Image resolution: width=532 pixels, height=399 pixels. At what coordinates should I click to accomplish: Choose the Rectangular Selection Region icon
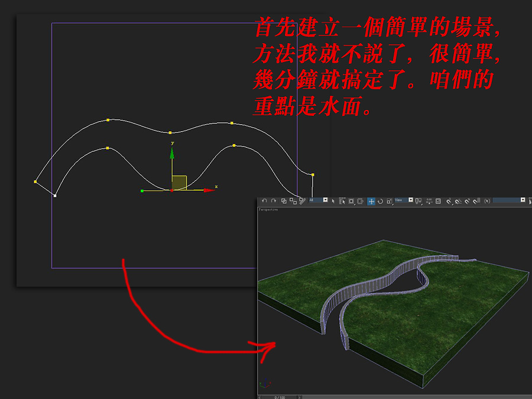click(351, 201)
